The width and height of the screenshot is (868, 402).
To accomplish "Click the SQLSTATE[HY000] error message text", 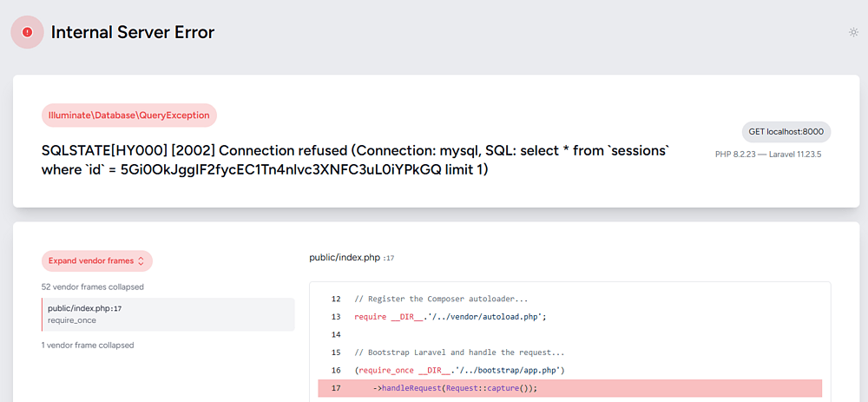I will [356, 160].
